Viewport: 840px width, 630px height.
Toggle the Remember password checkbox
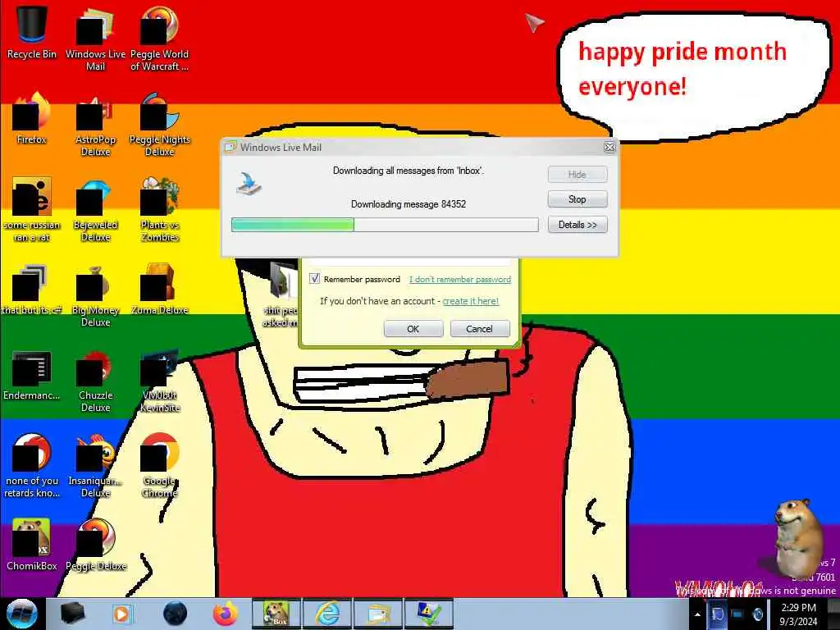314,279
